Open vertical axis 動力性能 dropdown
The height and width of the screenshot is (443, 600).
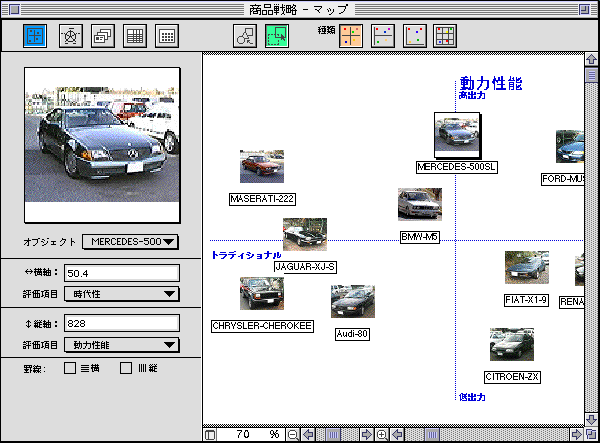pyautogui.click(x=122, y=345)
